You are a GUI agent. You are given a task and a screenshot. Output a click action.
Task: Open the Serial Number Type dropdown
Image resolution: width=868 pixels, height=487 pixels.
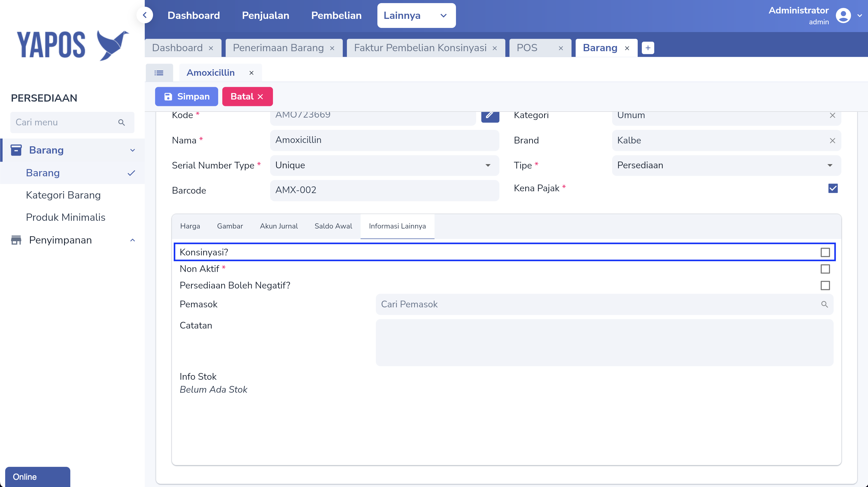pyautogui.click(x=384, y=165)
